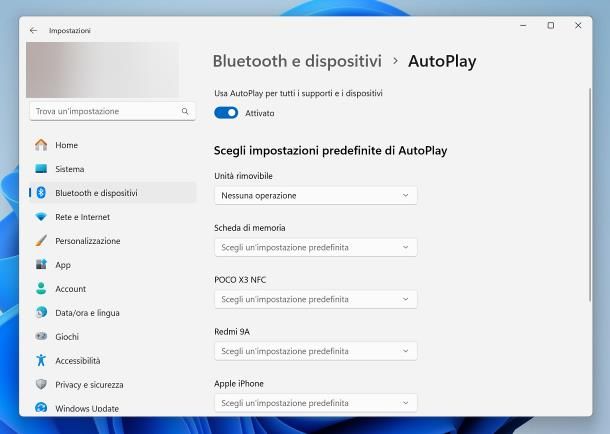Click the Bluetooth icon in sidebar

41,193
